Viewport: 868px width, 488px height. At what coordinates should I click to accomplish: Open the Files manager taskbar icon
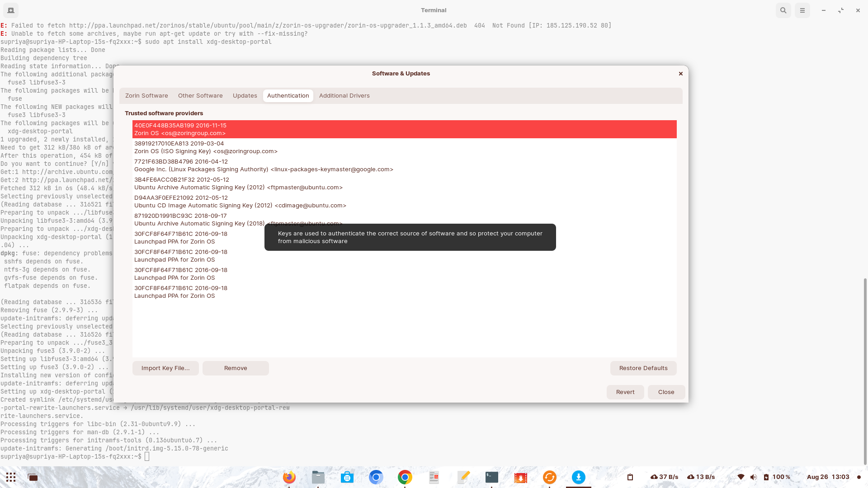click(x=318, y=477)
